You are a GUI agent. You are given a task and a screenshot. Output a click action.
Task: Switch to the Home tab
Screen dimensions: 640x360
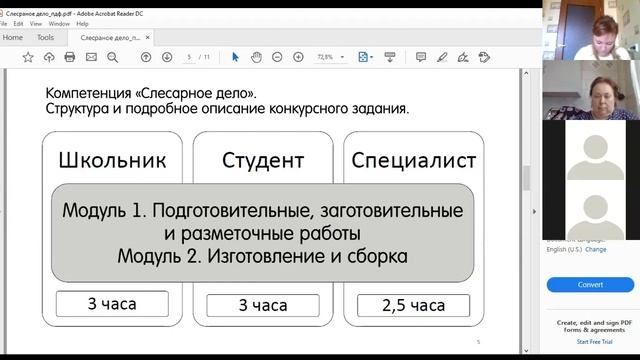[13, 37]
